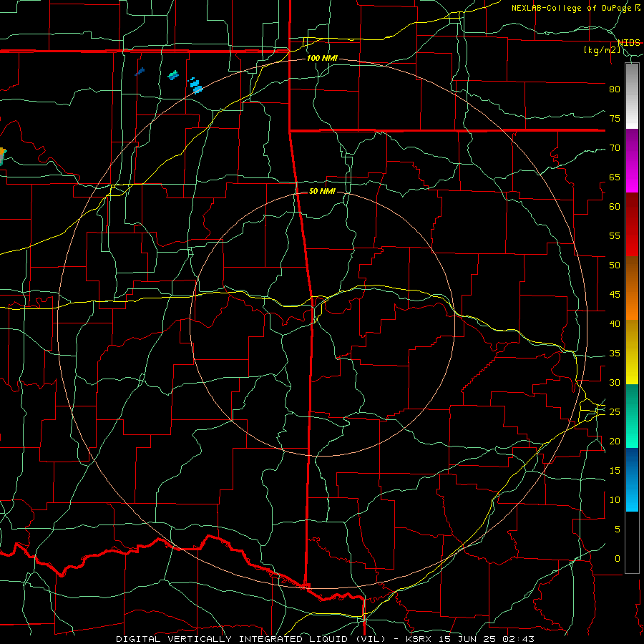
Task: Click the legend value 60
Action: [615, 207]
